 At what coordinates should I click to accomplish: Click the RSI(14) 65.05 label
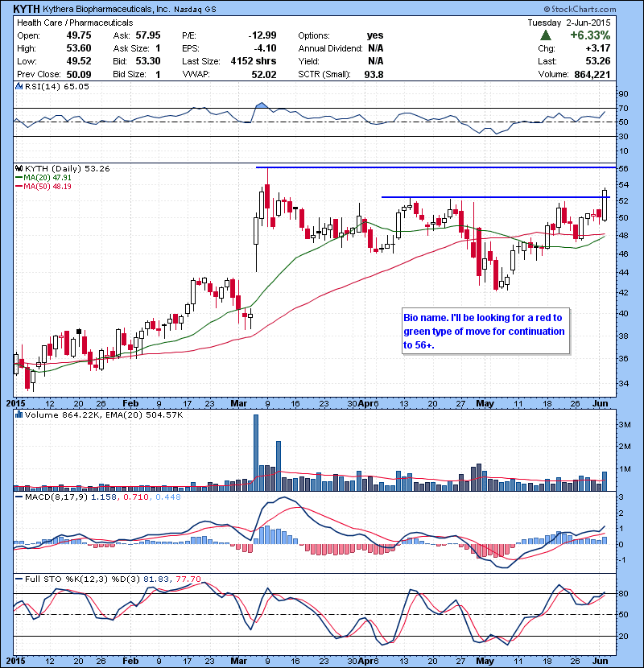point(57,86)
